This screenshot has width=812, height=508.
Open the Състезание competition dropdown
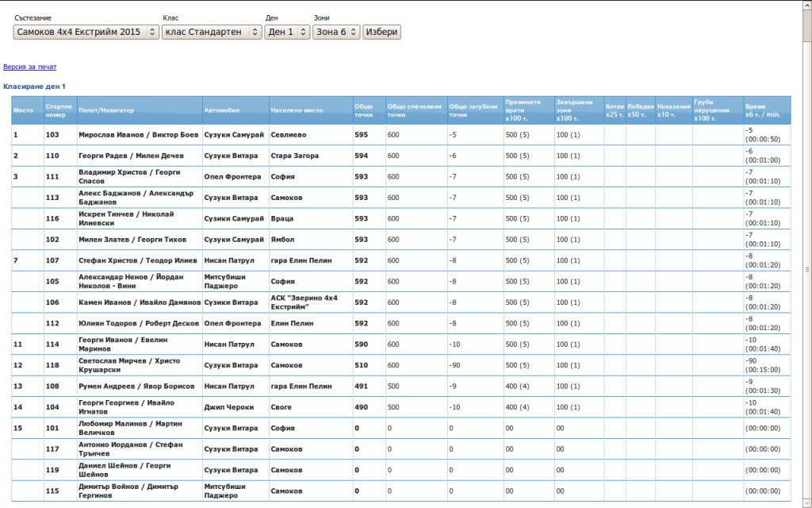pos(86,32)
